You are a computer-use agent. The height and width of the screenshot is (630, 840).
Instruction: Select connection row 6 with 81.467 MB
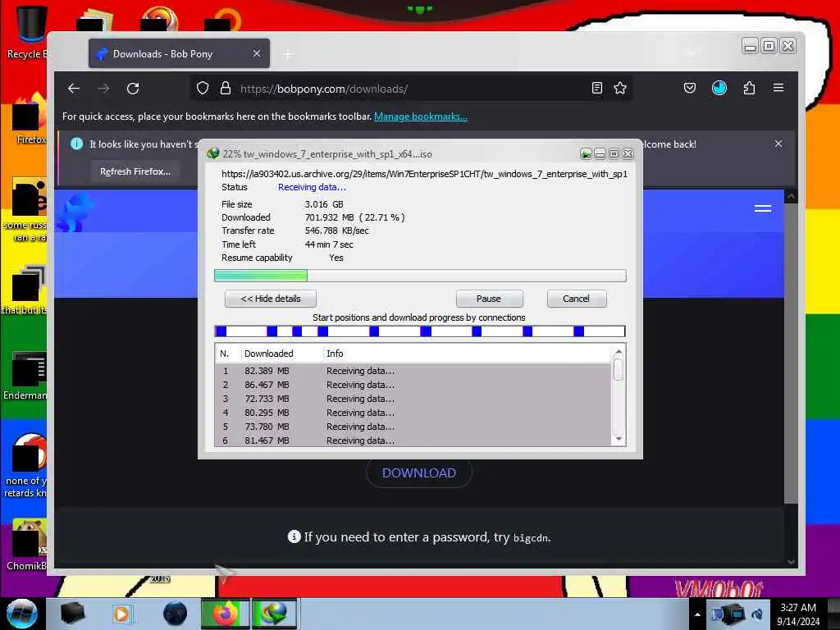point(413,441)
